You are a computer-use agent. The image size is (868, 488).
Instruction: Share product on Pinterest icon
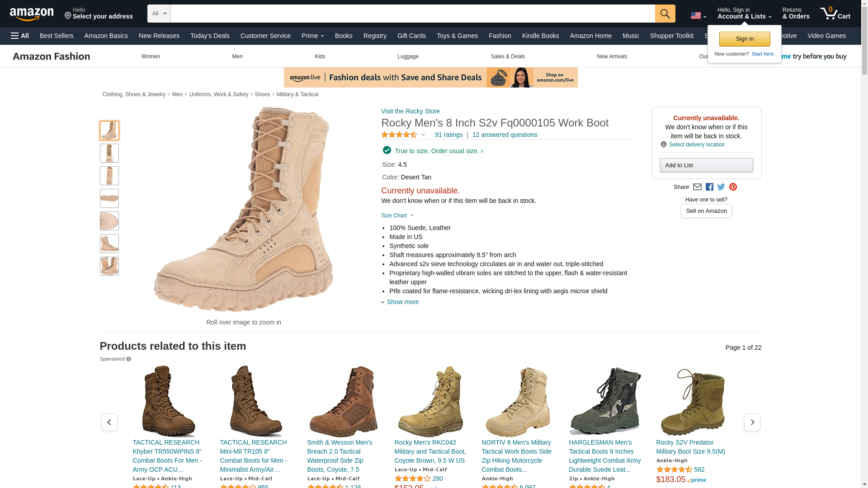733,187
